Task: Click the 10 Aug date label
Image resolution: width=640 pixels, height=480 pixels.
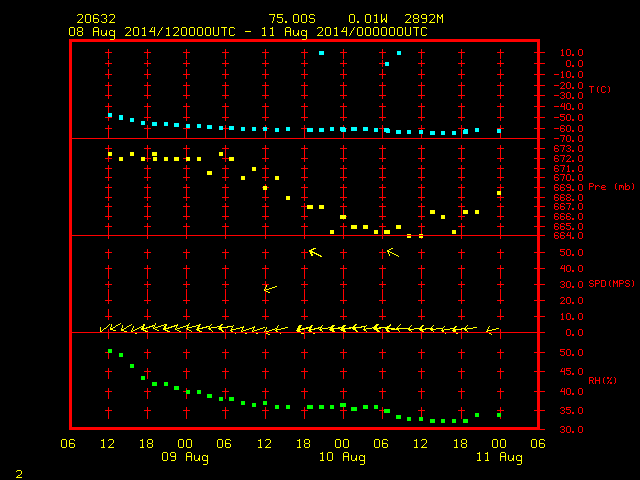Action: pyautogui.click(x=342, y=457)
